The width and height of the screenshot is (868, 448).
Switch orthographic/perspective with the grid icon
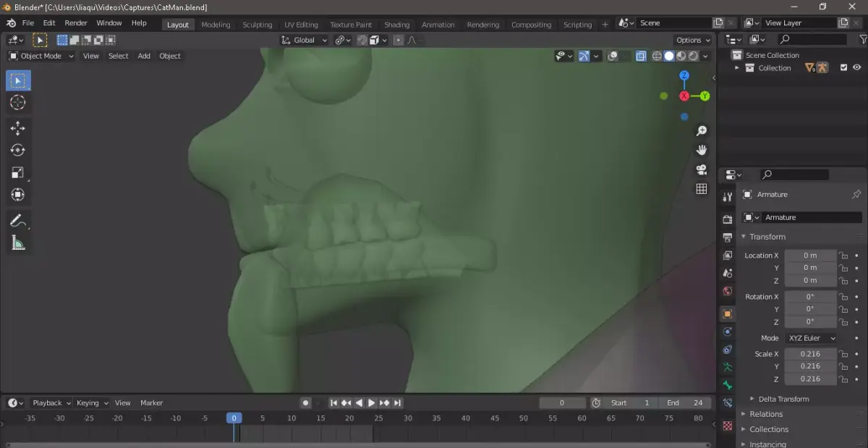click(x=701, y=189)
